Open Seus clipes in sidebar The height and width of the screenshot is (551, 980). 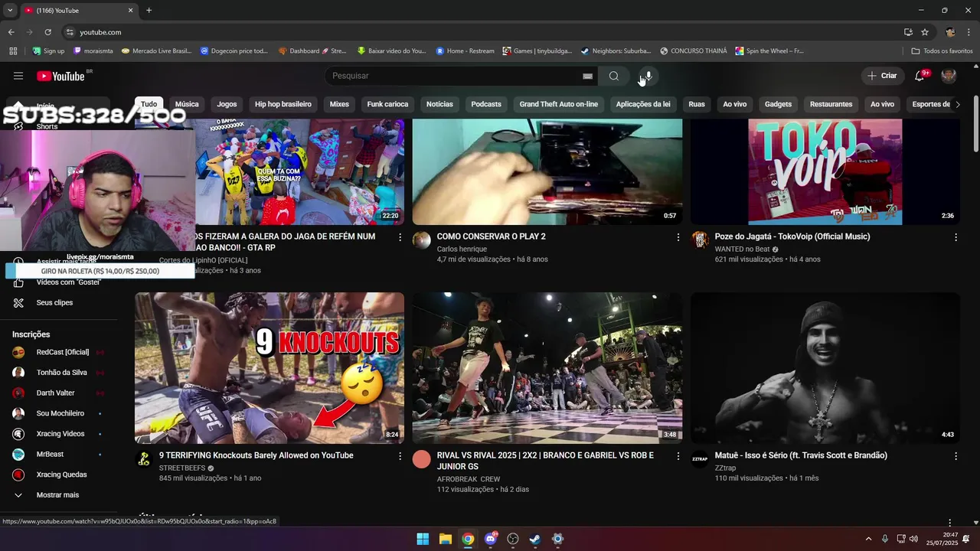(x=55, y=302)
